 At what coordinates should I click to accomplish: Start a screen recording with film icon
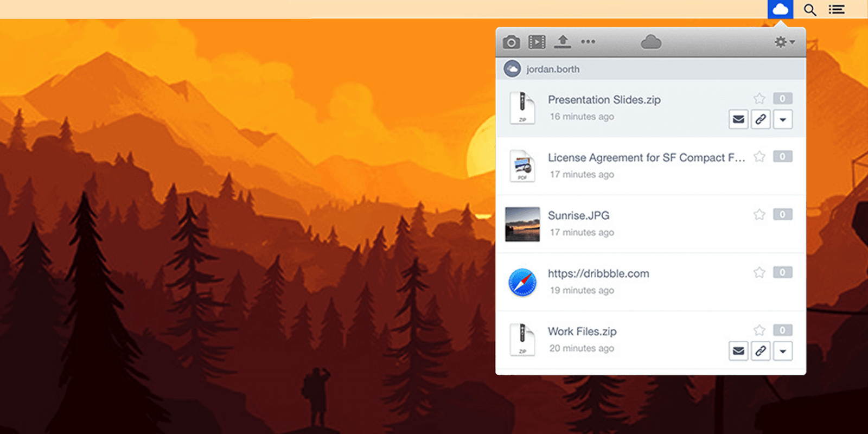tap(537, 42)
